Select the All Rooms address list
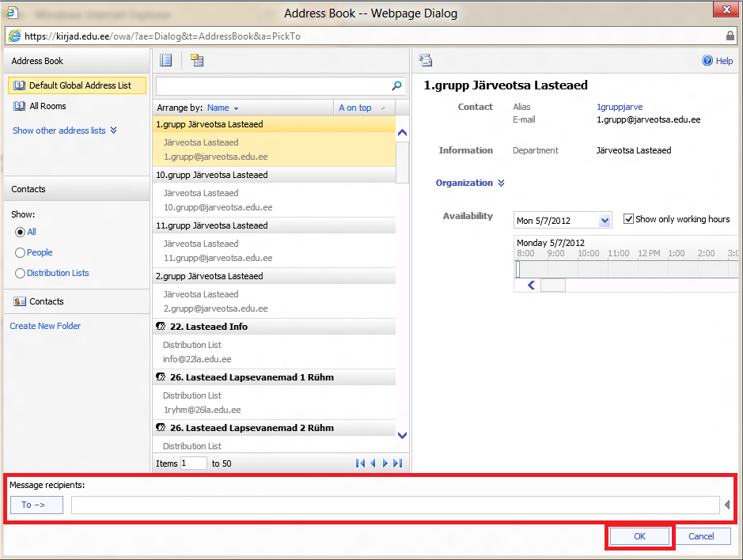This screenshot has height=560, width=743. [x=47, y=106]
